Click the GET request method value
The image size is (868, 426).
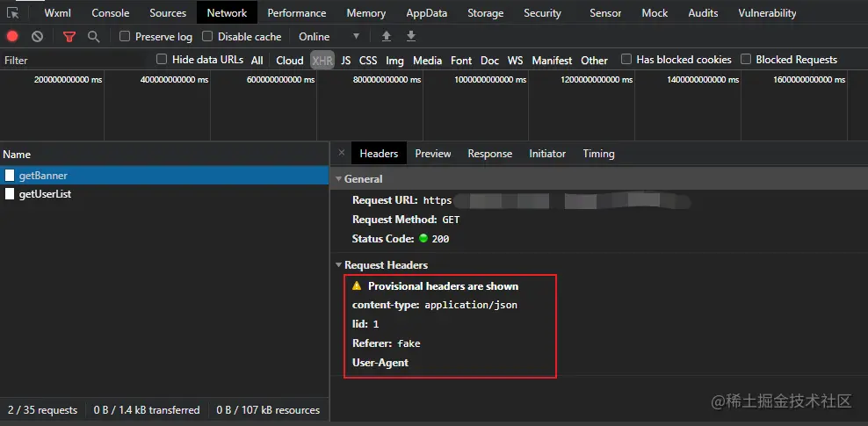451,220
